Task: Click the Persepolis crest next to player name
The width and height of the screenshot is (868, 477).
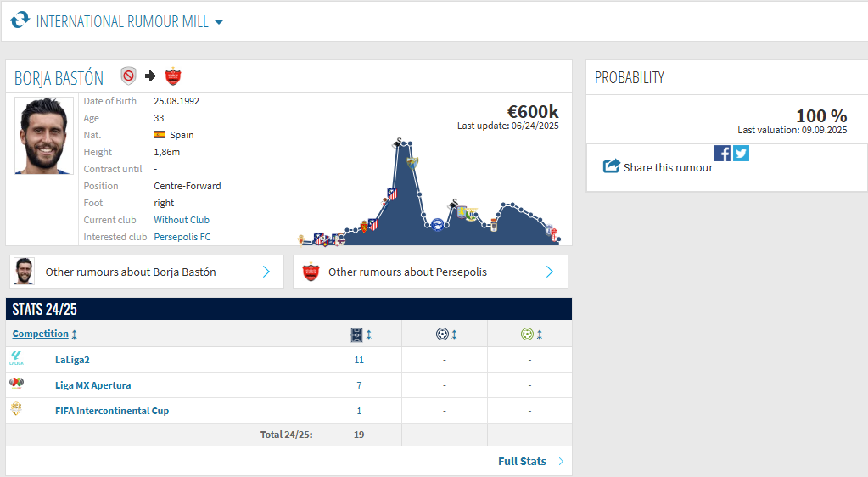Action: click(x=173, y=76)
